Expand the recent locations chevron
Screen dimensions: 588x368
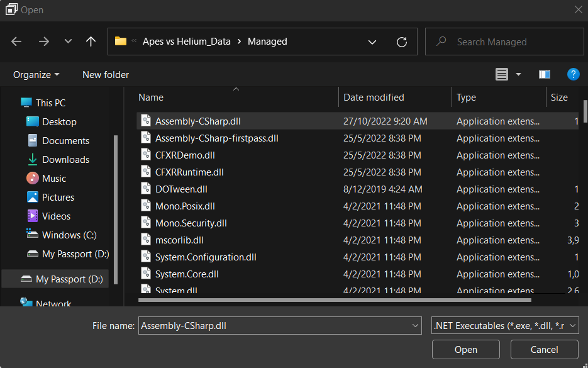coord(68,42)
